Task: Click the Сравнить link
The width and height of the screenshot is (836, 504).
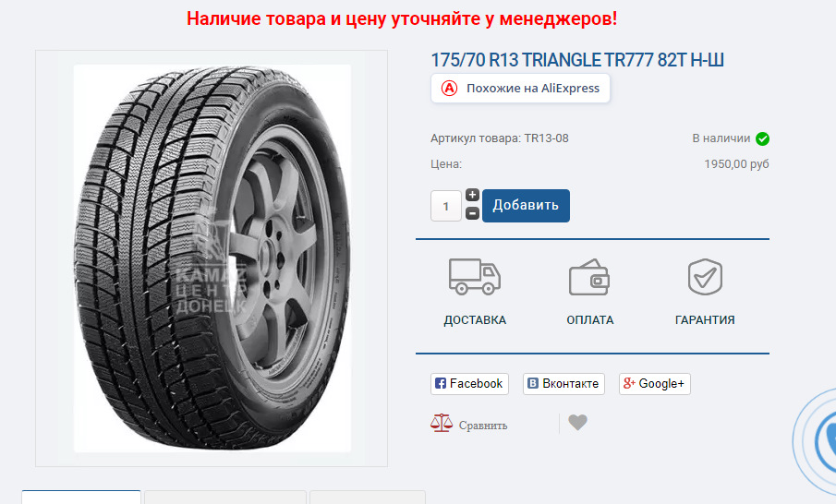Action: [x=483, y=426]
